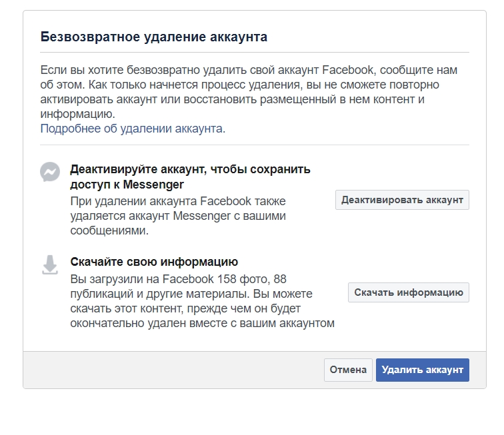
Task: Click the empty gray footer area left of Отмена
Action: [173, 370]
